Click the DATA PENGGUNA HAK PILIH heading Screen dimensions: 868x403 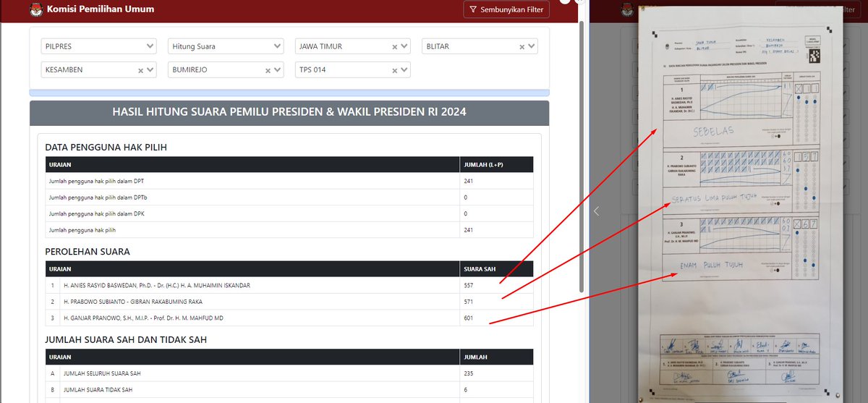(x=106, y=147)
